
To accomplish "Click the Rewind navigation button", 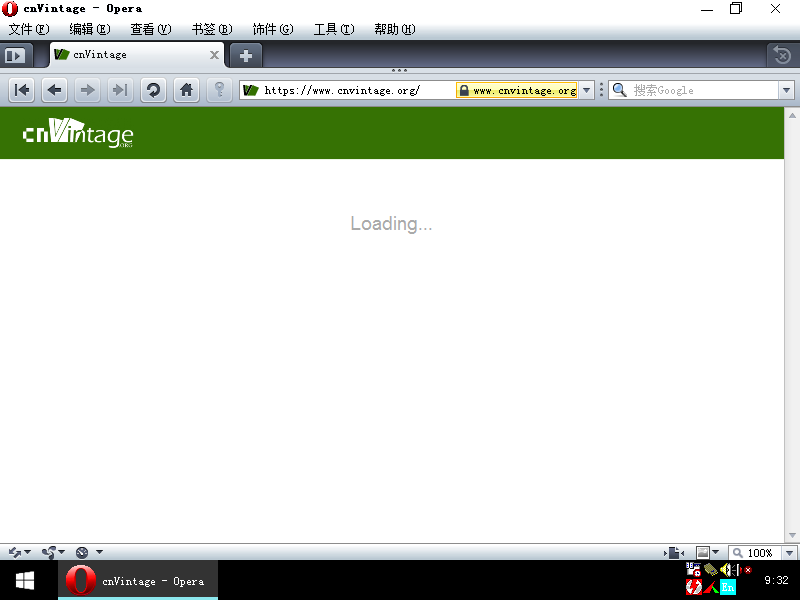I will point(21,90).
